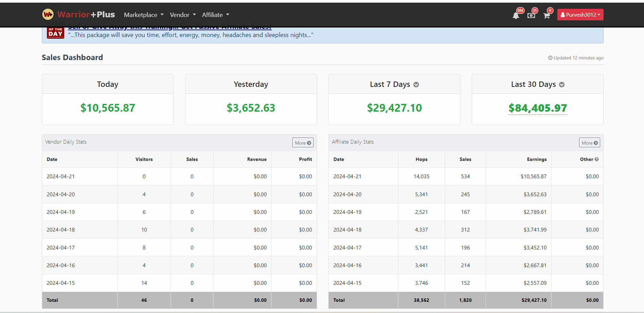Open the Purvesh3012 account dropdown
The height and width of the screenshot is (313, 644).
pos(580,15)
